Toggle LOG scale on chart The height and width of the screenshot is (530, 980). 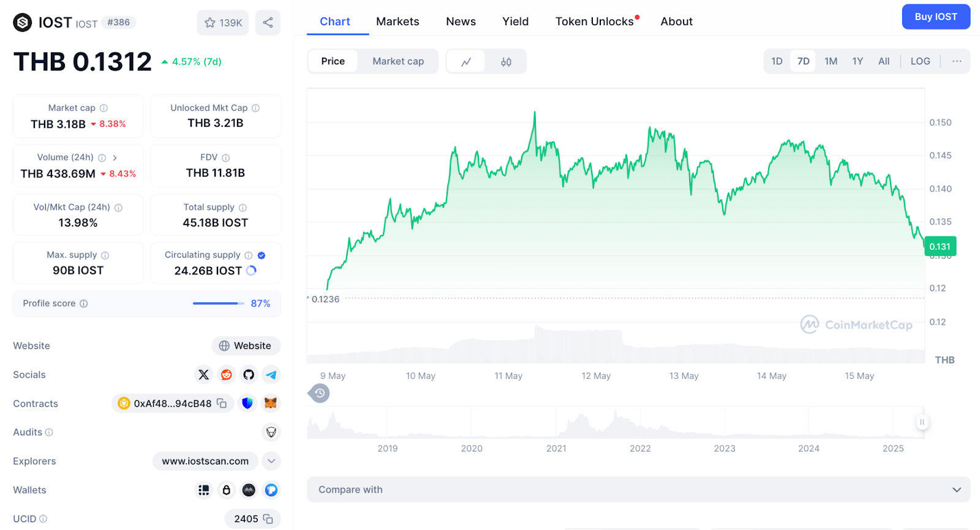920,61
